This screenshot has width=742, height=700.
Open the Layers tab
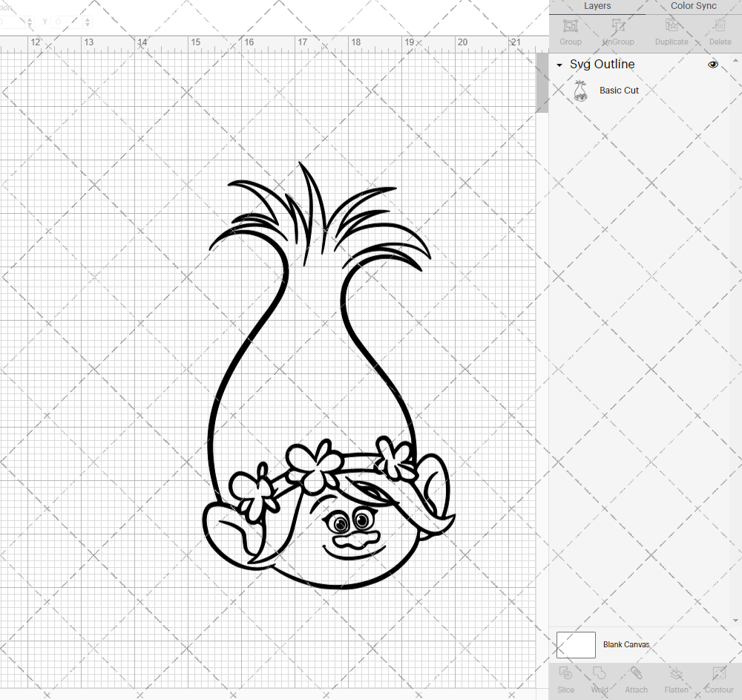coord(597,6)
